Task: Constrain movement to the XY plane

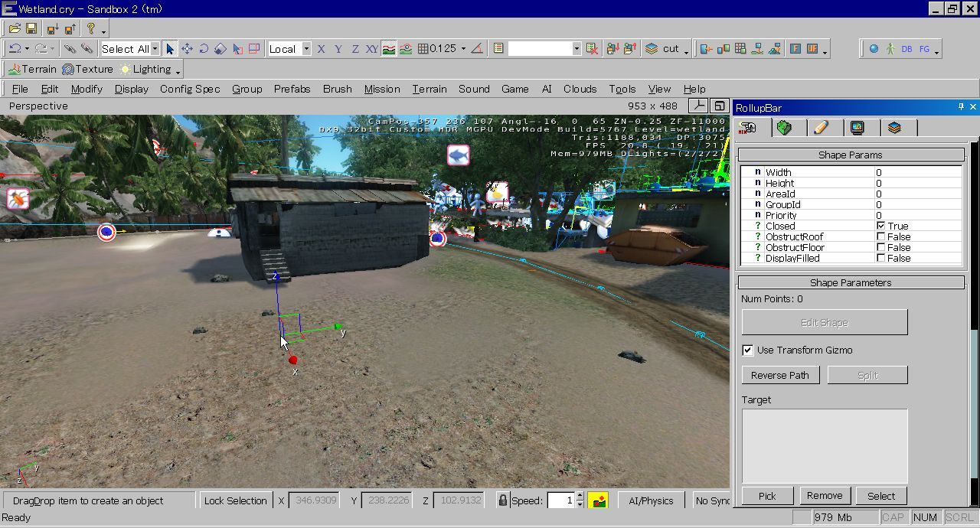Action: pyautogui.click(x=371, y=48)
